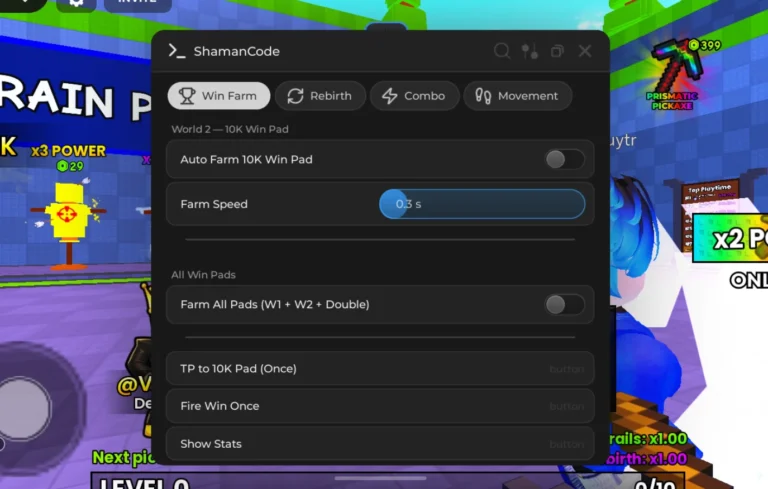Open the sliders settings icon in header
The height and width of the screenshot is (489, 768).
click(529, 51)
